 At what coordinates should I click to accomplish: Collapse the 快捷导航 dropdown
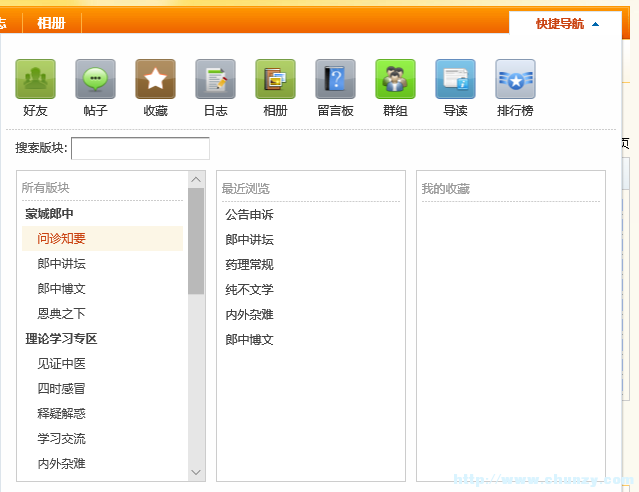click(x=566, y=24)
